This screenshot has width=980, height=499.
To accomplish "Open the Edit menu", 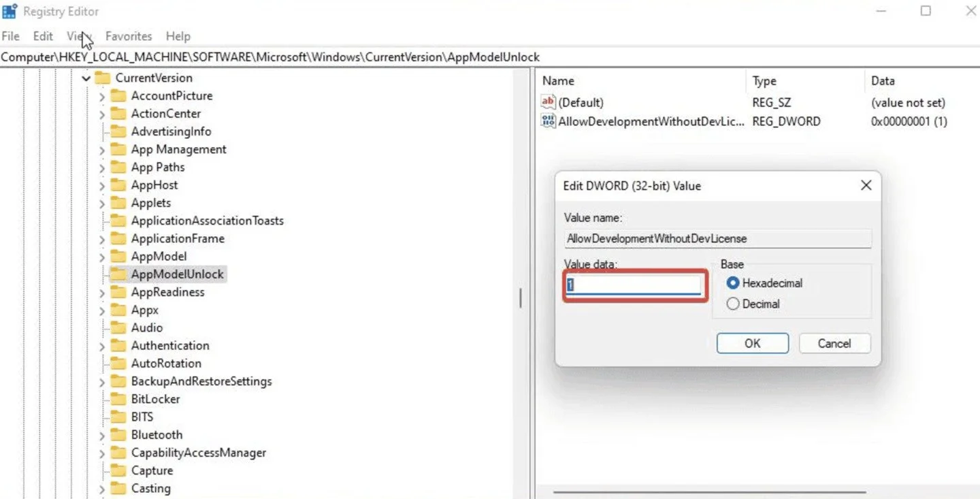I will click(x=43, y=36).
